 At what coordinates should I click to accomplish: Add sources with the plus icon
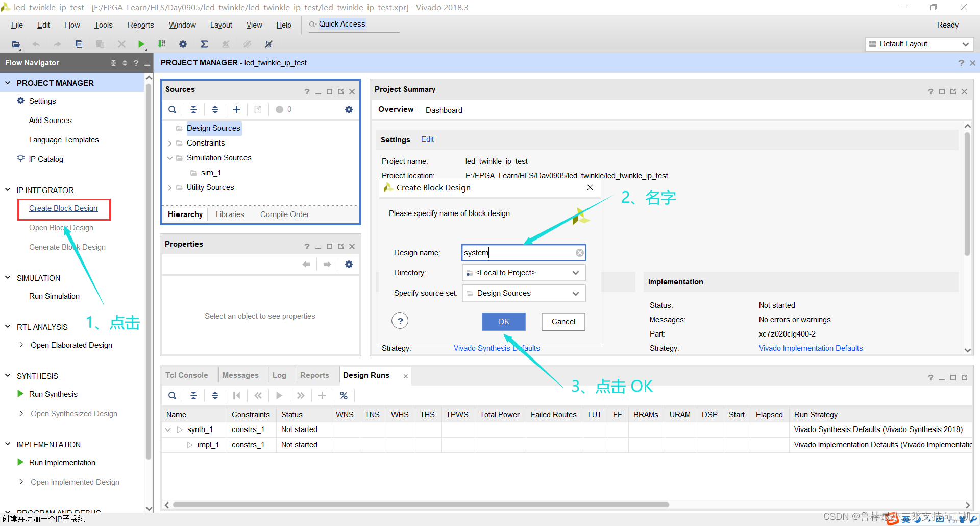237,109
